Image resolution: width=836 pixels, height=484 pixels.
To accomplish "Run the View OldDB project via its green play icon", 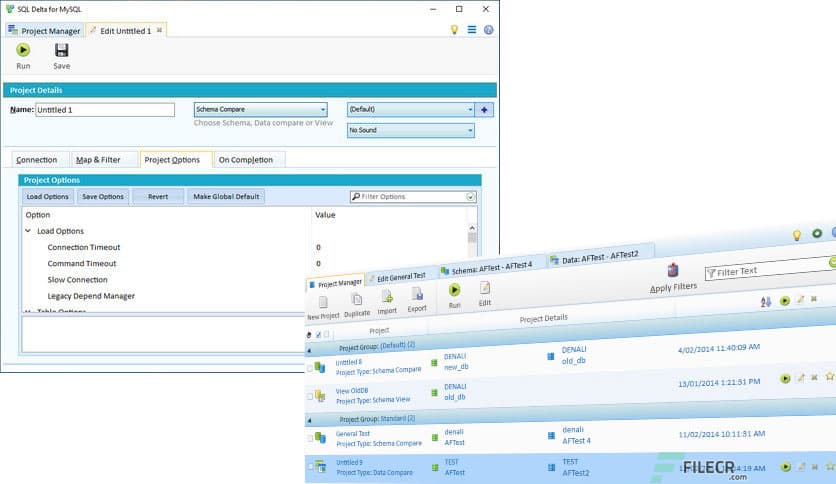I will point(785,378).
